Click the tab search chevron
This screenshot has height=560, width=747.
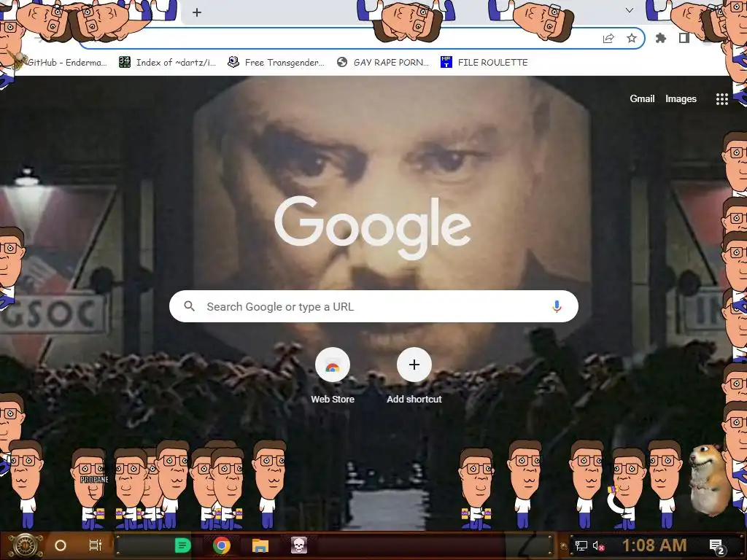point(630,10)
